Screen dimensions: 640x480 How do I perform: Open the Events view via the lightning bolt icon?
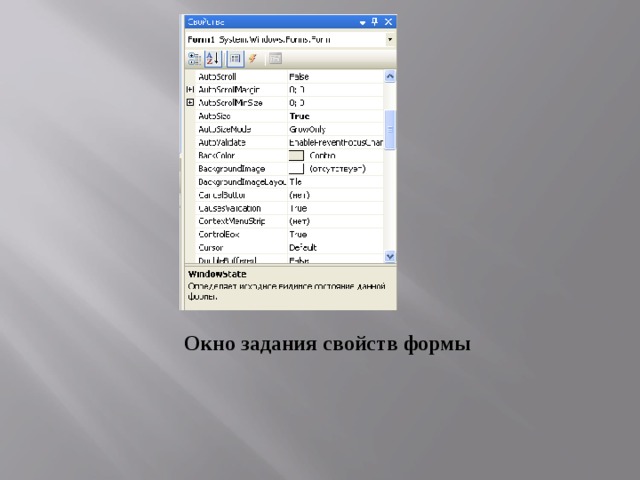click(x=253, y=58)
